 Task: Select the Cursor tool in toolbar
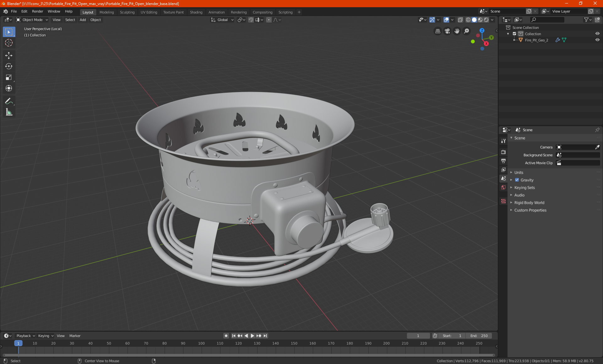point(9,43)
